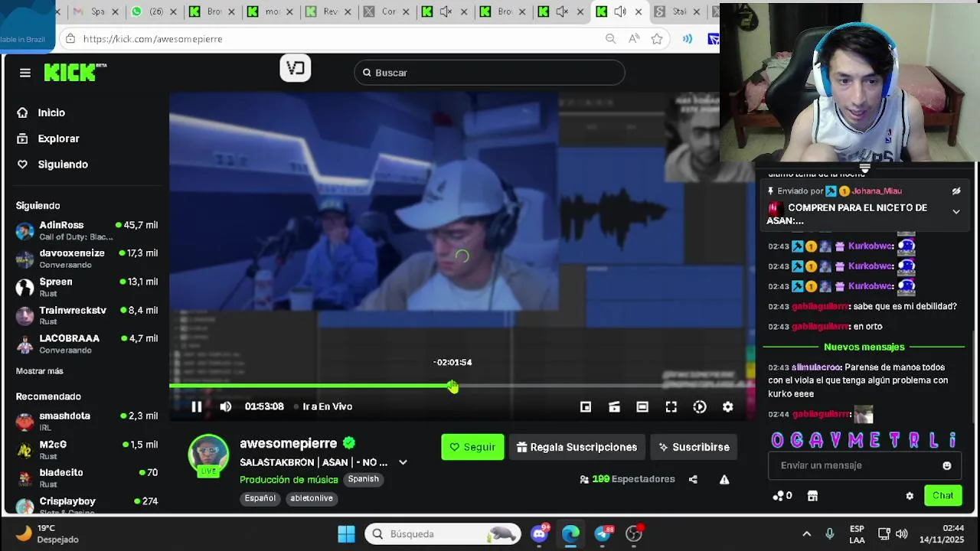Enter fullscreen video mode
Viewport: 980px width, 551px height.
click(x=671, y=407)
